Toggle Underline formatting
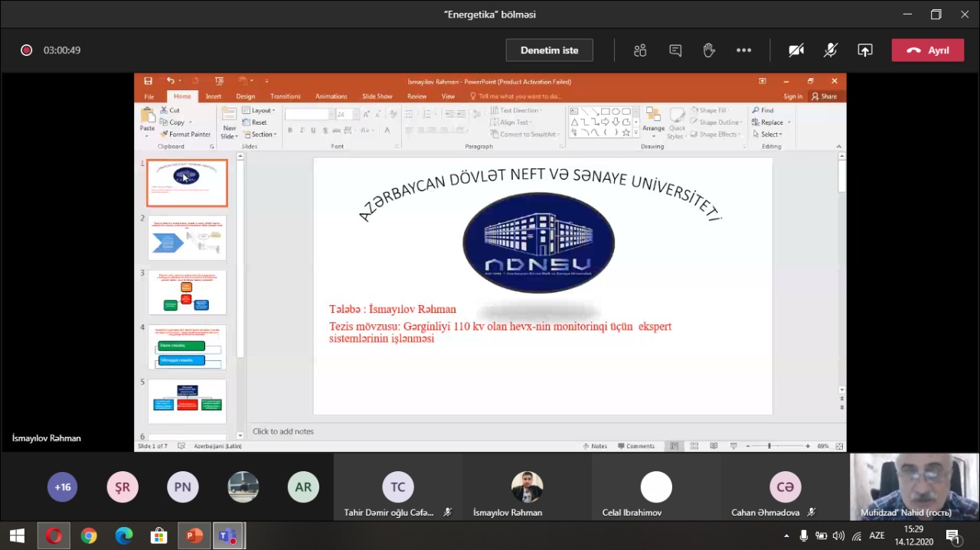The width and height of the screenshot is (980, 550). pos(314,131)
